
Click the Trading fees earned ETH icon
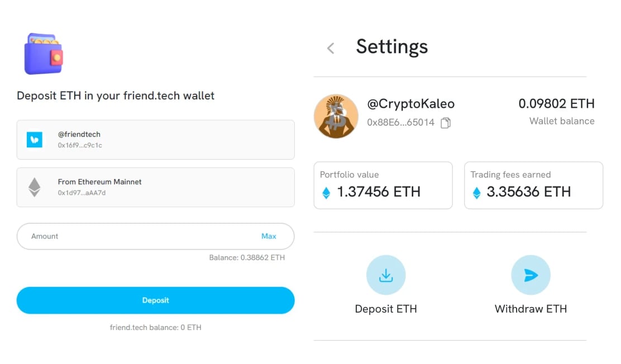click(x=477, y=193)
